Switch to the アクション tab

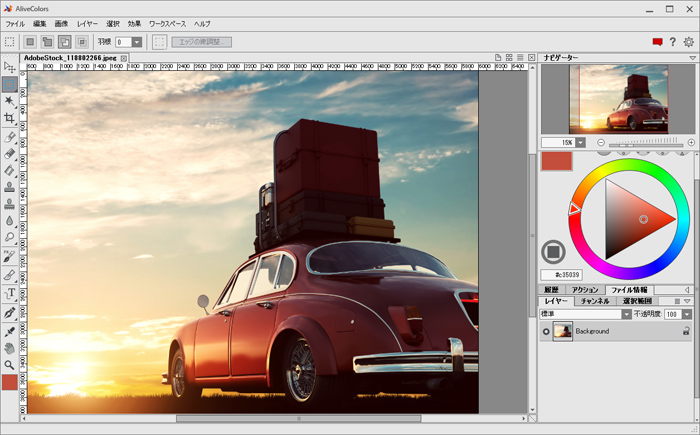coord(585,290)
